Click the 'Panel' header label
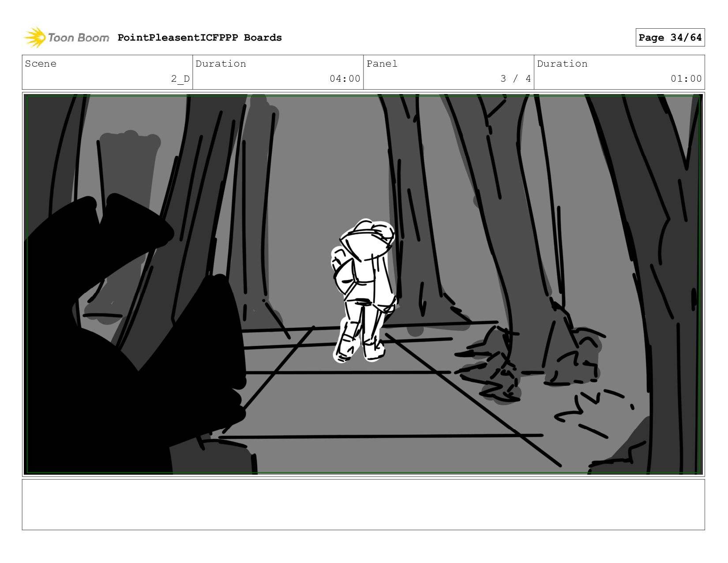Image resolution: width=728 pixels, height=563 pixels. 382,64
